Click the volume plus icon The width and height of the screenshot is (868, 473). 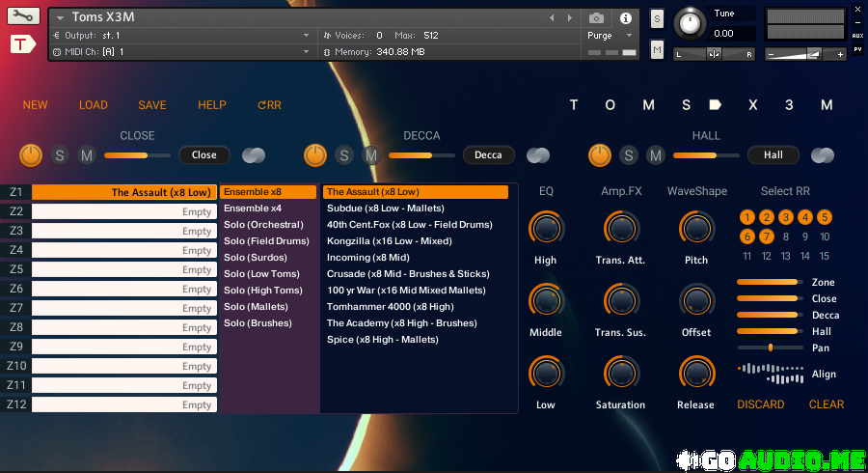(x=840, y=54)
